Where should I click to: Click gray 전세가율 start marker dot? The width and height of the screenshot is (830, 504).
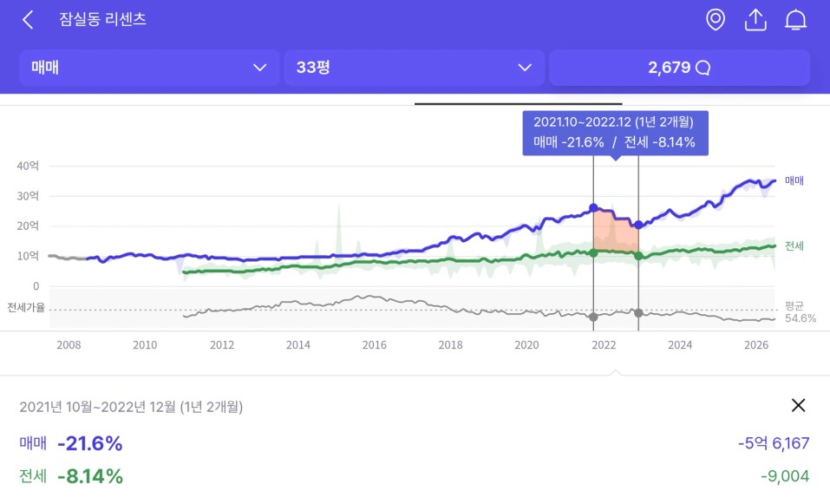coord(593,317)
